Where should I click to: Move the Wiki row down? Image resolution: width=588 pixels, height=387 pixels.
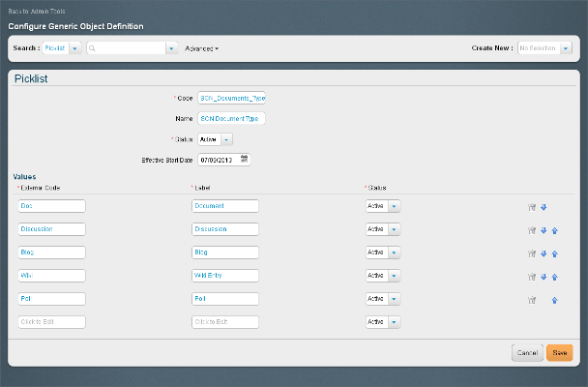(x=544, y=277)
